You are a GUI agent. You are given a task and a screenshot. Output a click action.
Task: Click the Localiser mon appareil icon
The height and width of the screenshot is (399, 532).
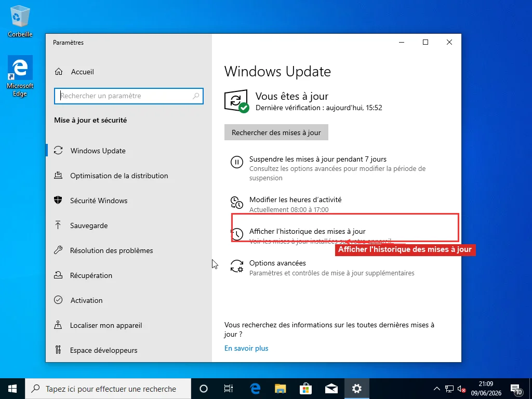[58, 325]
